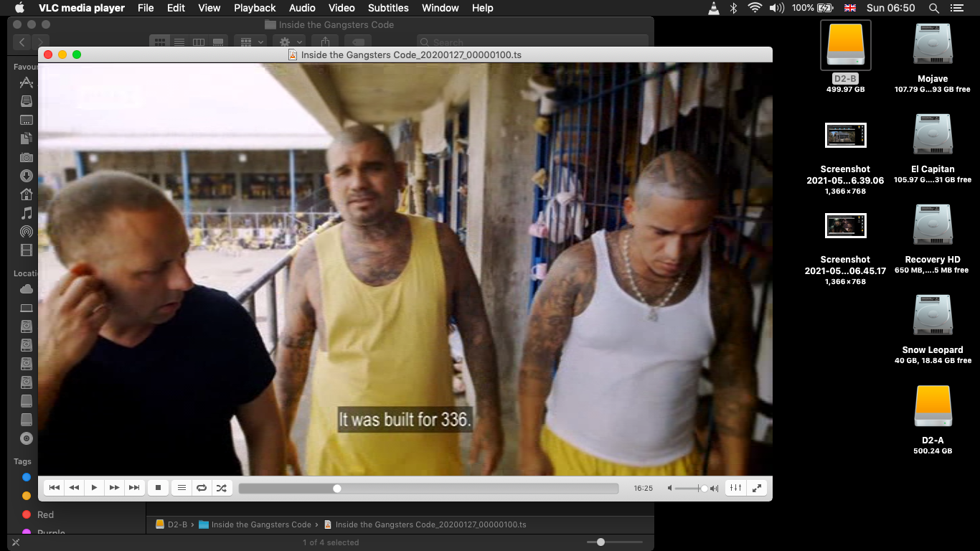The width and height of the screenshot is (980, 551).
Task: Switch Finder to gallery view
Action: click(218, 42)
